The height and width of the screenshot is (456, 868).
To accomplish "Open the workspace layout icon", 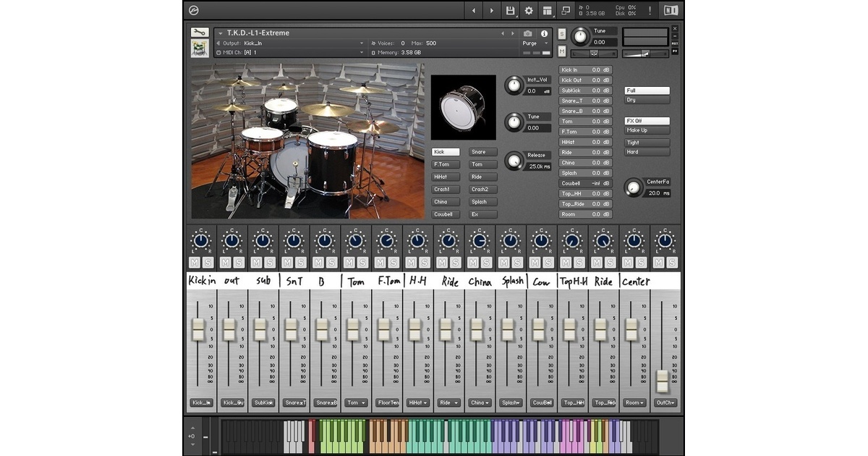I will pos(547,11).
